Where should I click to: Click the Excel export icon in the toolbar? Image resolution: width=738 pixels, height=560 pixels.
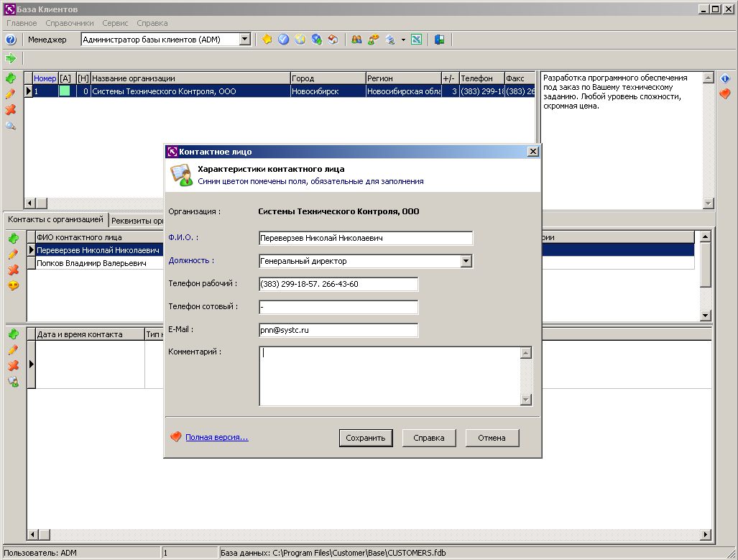[x=416, y=40]
